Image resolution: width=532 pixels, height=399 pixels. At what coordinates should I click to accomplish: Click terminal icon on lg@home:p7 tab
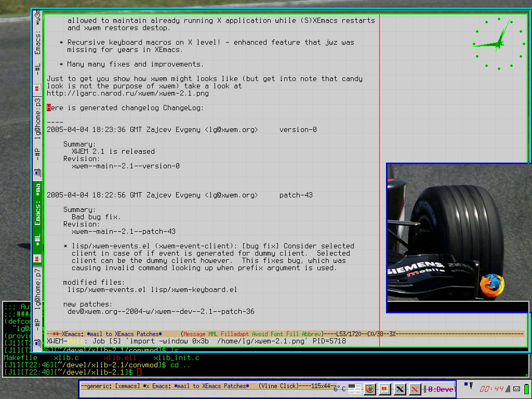(37, 343)
